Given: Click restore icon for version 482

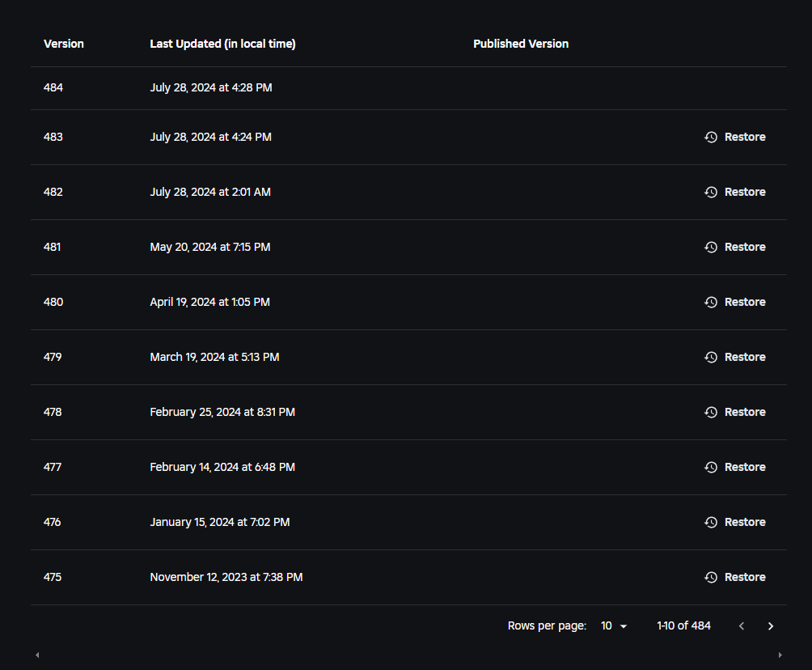Looking at the screenshot, I should 711,192.
